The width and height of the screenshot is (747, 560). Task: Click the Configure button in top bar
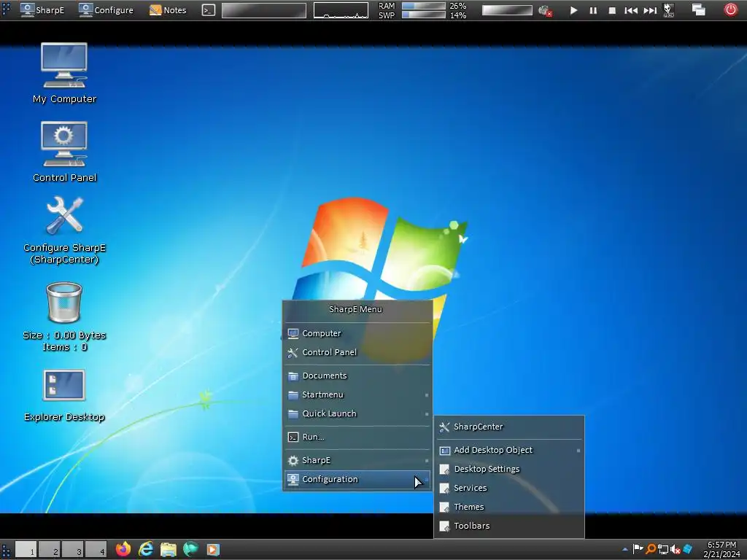pos(106,10)
